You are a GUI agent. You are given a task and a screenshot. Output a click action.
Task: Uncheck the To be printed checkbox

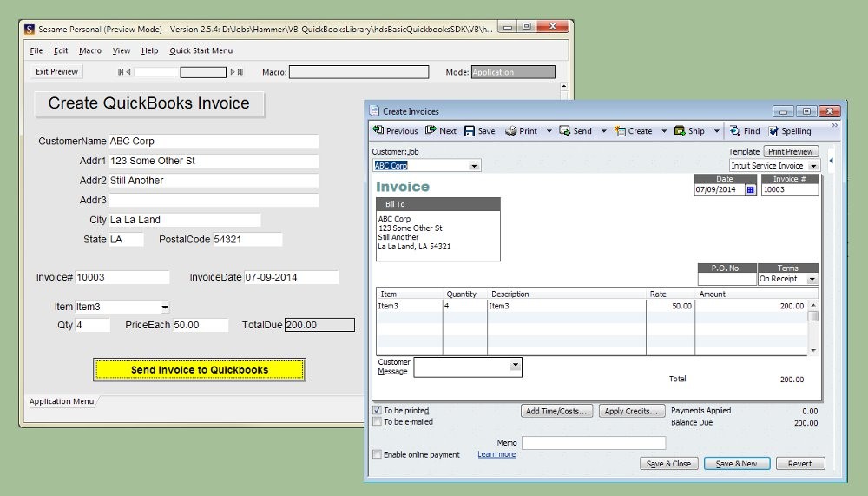377,410
